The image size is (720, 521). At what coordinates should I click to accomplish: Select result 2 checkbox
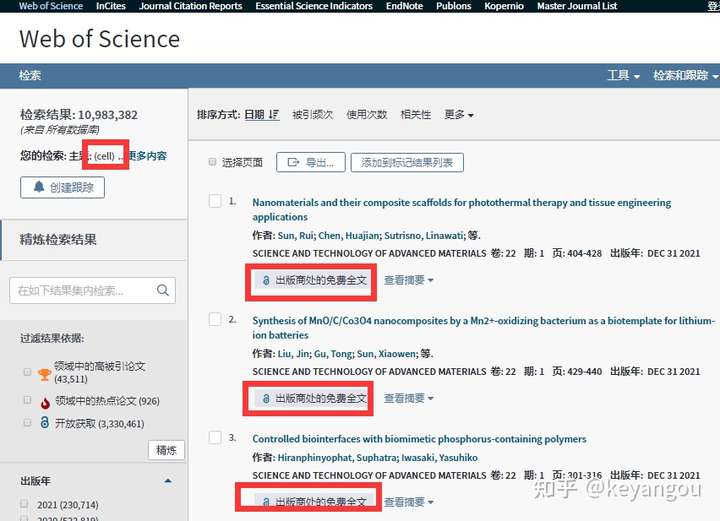(215, 319)
